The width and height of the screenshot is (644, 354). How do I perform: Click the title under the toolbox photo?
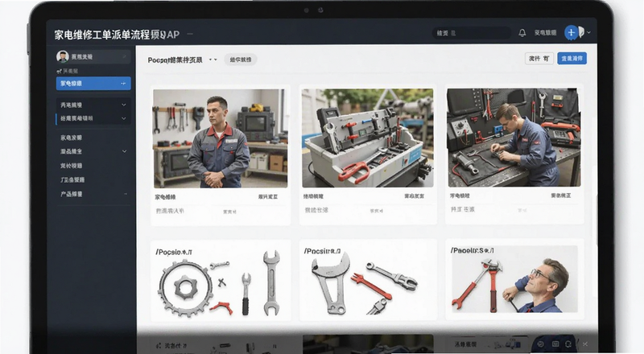[x=313, y=196]
